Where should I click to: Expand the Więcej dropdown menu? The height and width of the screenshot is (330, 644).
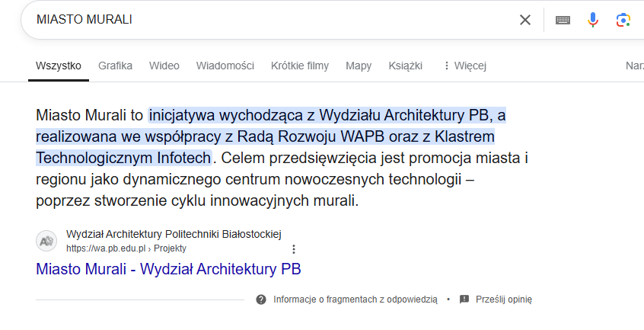point(465,66)
